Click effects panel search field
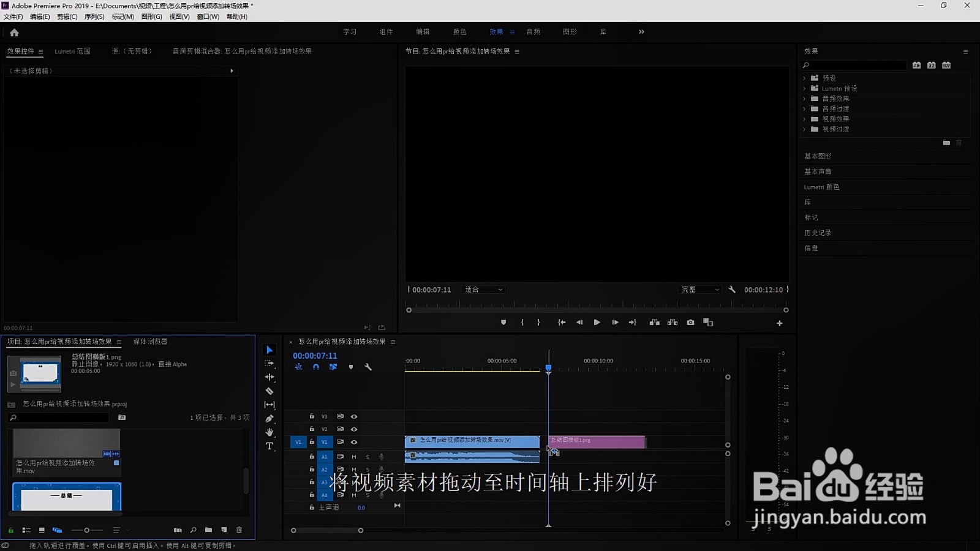Screen dimensions: 980x551 [x=854, y=66]
